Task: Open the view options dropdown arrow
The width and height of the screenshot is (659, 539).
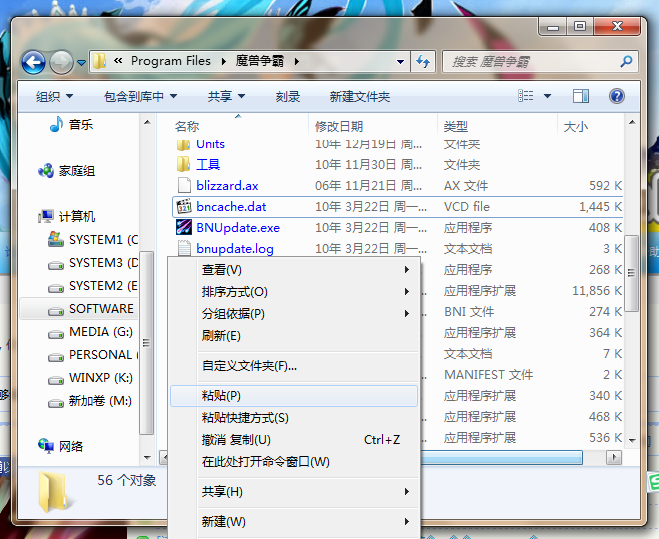Action: coord(547,96)
